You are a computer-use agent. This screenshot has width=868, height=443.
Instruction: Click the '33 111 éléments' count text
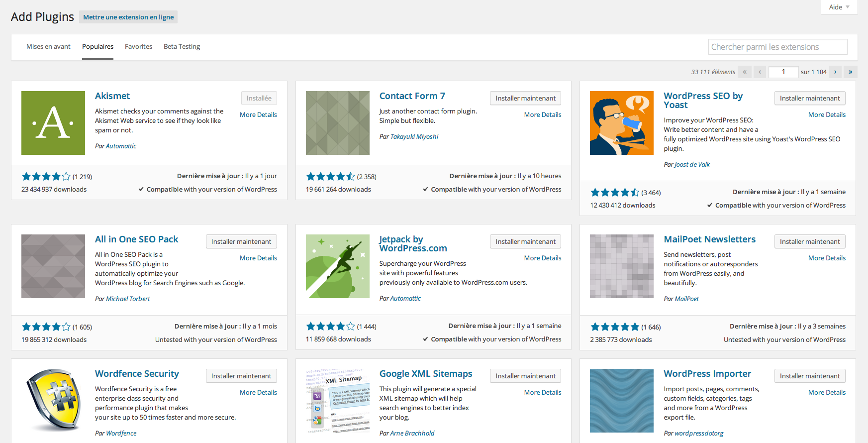point(713,72)
